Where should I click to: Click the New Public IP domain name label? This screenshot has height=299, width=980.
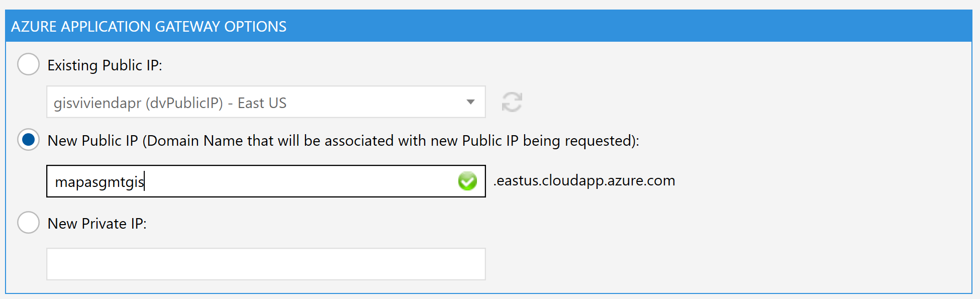(x=343, y=141)
